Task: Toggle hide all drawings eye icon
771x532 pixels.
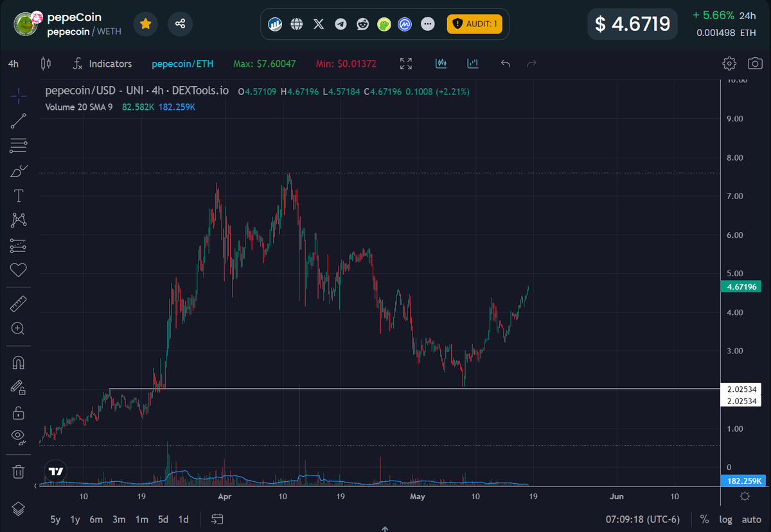Action: click(19, 437)
